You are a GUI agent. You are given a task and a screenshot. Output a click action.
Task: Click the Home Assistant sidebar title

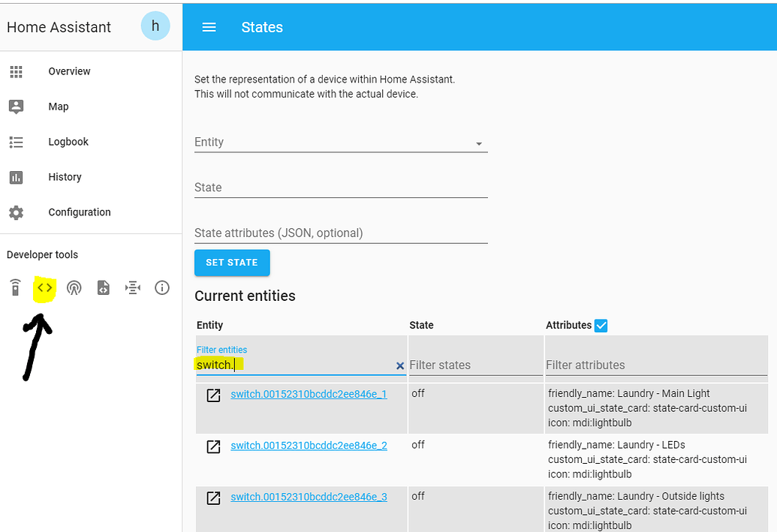(x=59, y=27)
